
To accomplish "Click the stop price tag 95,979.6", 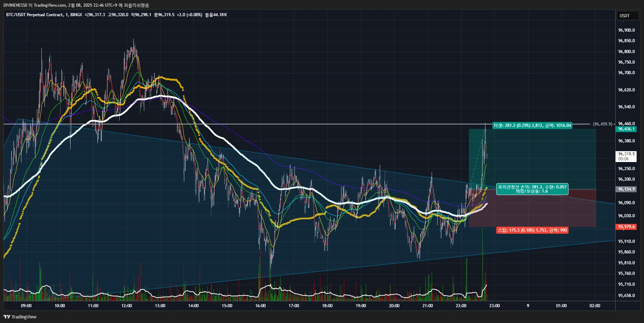I will pos(626,227).
